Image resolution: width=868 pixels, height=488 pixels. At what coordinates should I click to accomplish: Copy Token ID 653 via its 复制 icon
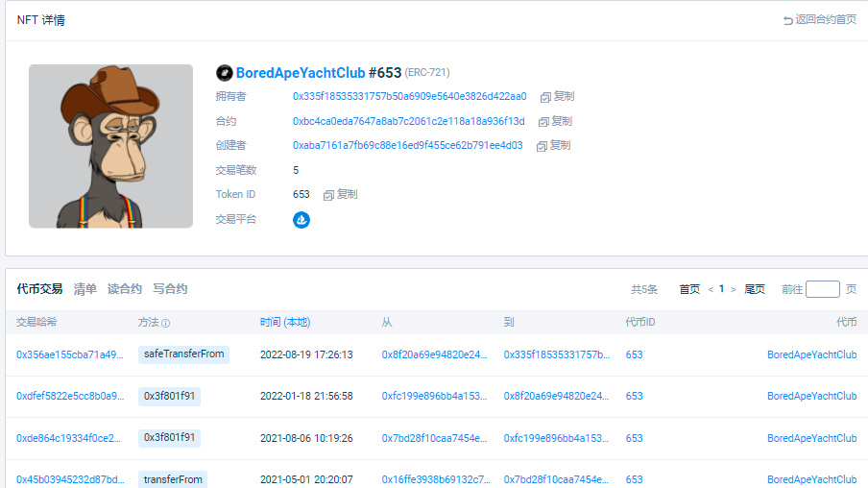click(x=328, y=195)
